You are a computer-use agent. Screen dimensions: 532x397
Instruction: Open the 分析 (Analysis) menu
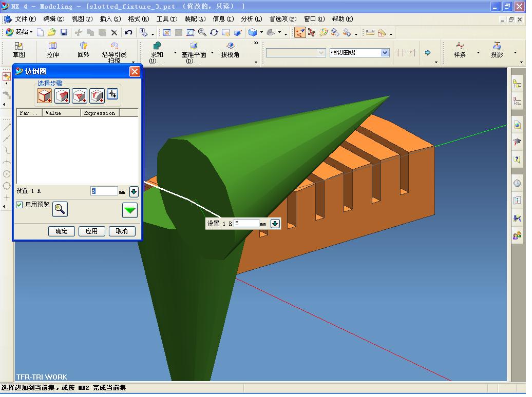point(252,19)
